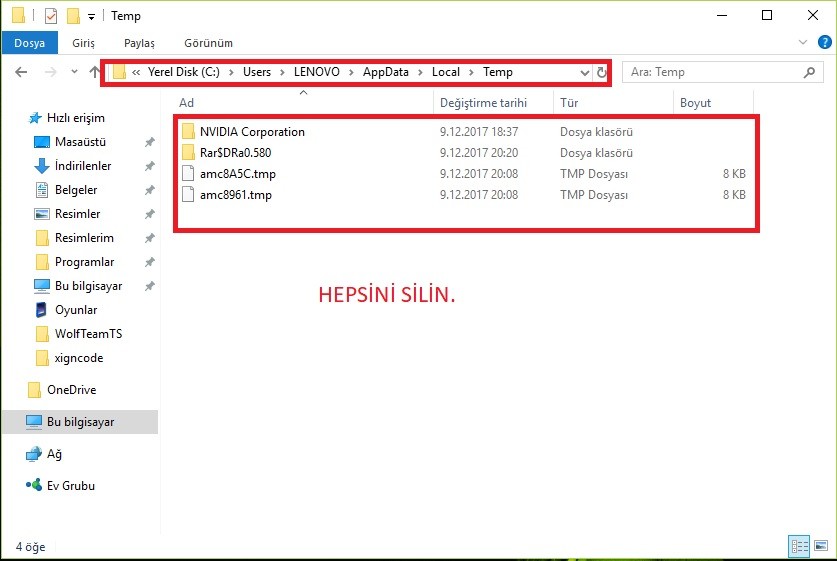Open Resimlerim folder in the sidebar
This screenshot has height=561, width=837.
pyautogui.click(x=84, y=238)
